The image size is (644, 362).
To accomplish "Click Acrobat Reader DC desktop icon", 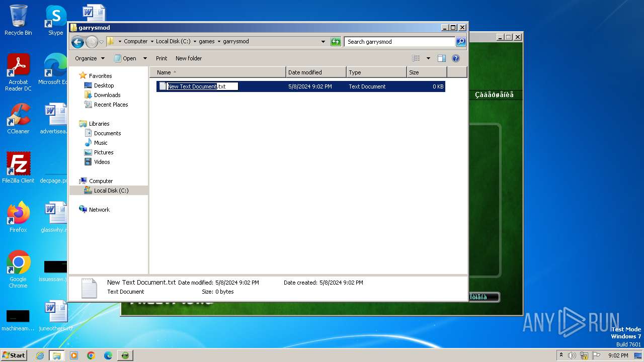I will (x=18, y=72).
